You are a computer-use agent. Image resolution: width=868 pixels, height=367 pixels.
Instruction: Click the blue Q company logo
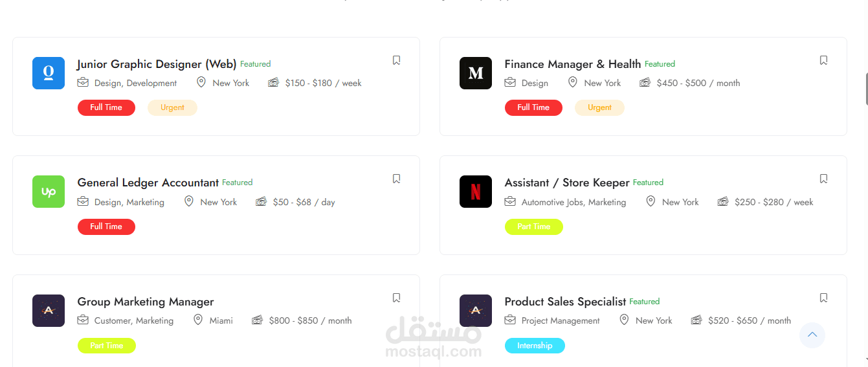pos(49,73)
